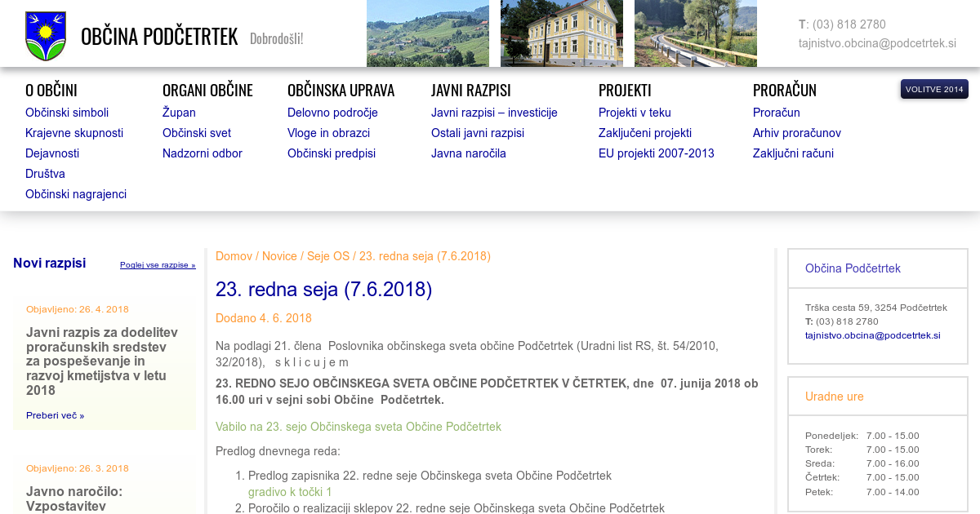Open the yellow building header photo
980x514 pixels.
click(561, 33)
